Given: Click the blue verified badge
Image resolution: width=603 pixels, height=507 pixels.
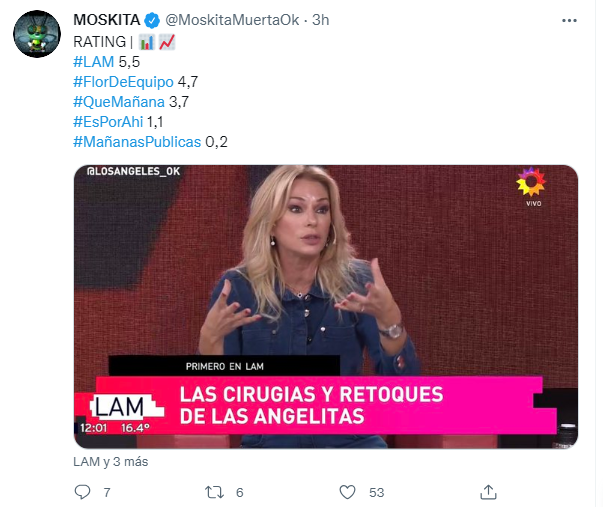Looking at the screenshot, I should (x=152, y=20).
